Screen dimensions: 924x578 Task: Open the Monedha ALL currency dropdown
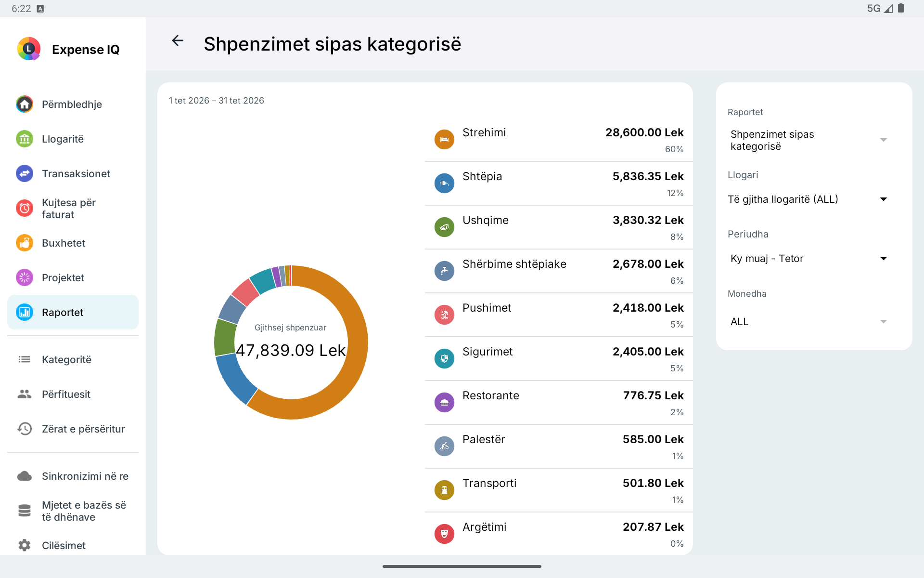pos(808,322)
